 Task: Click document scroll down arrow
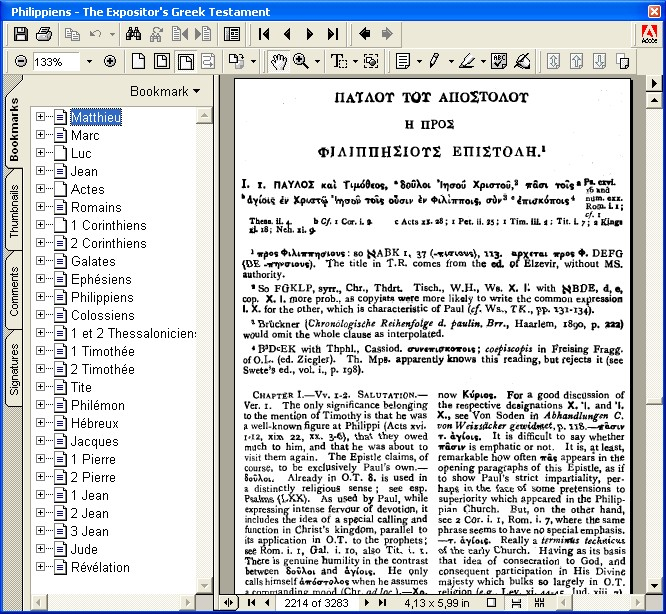pyautogui.click(x=654, y=586)
